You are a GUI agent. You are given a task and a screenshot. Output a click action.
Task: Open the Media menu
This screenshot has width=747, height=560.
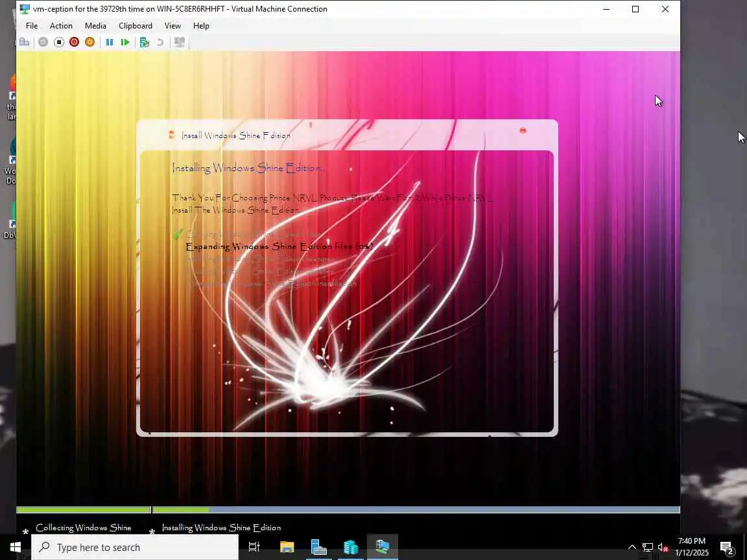coord(95,26)
